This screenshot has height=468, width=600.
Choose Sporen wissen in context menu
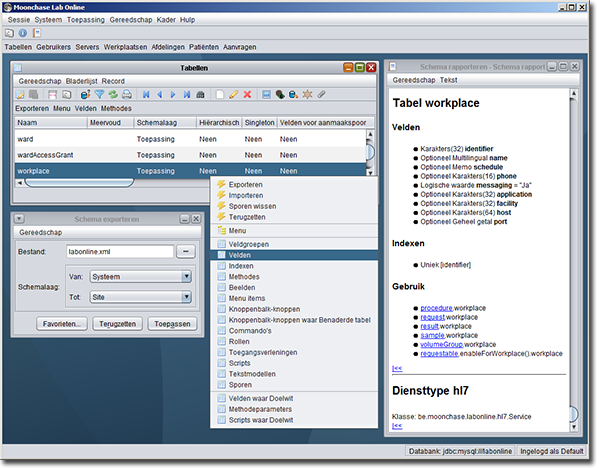tap(294, 206)
